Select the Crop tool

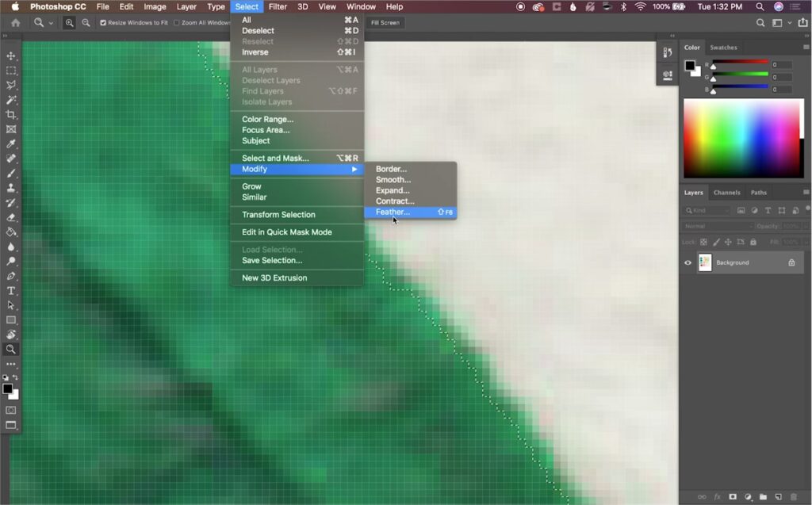11,114
